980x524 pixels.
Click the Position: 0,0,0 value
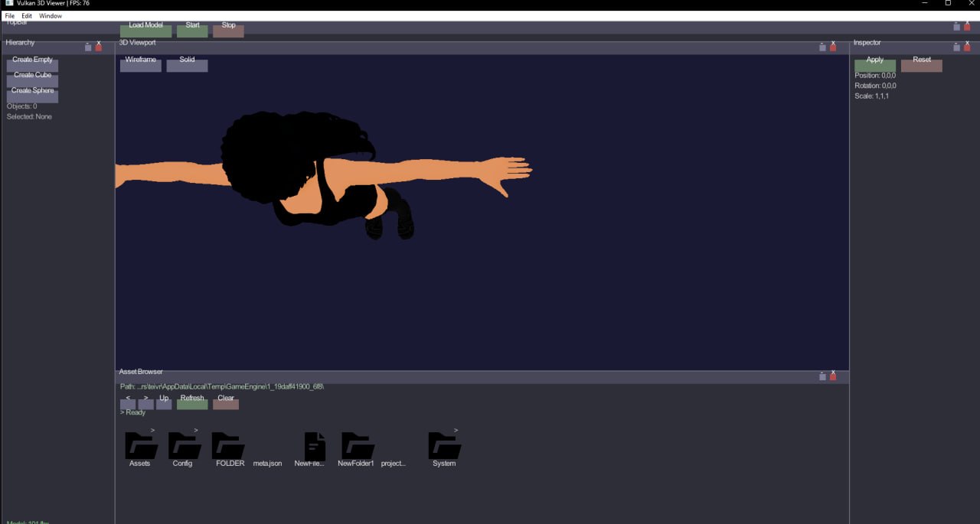pyautogui.click(x=876, y=76)
